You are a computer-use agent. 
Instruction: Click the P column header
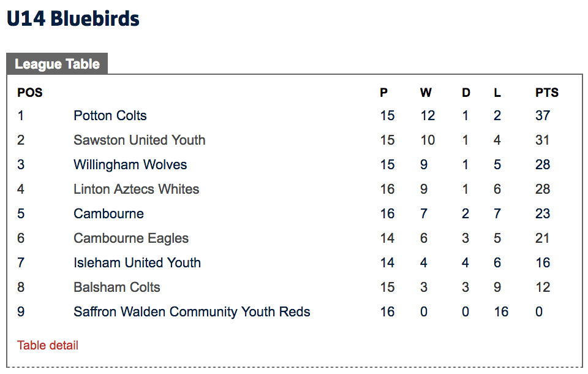click(384, 93)
